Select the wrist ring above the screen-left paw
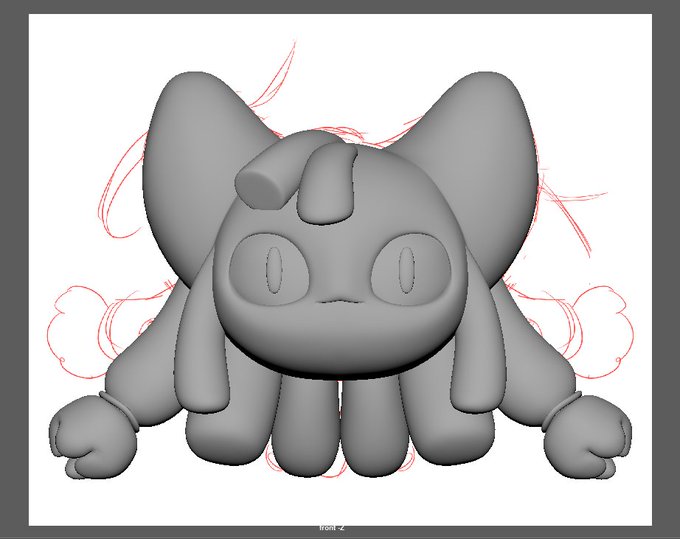680x539 pixels. [120, 412]
